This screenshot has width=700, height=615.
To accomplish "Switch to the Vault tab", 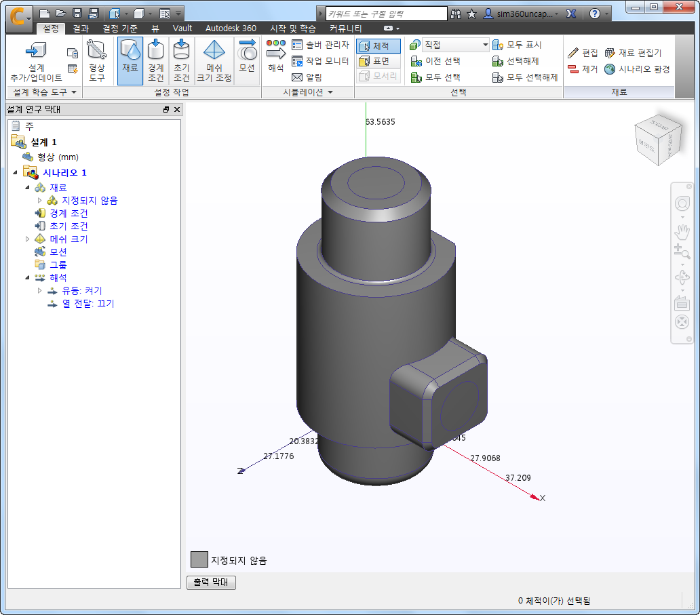I will coord(182,28).
